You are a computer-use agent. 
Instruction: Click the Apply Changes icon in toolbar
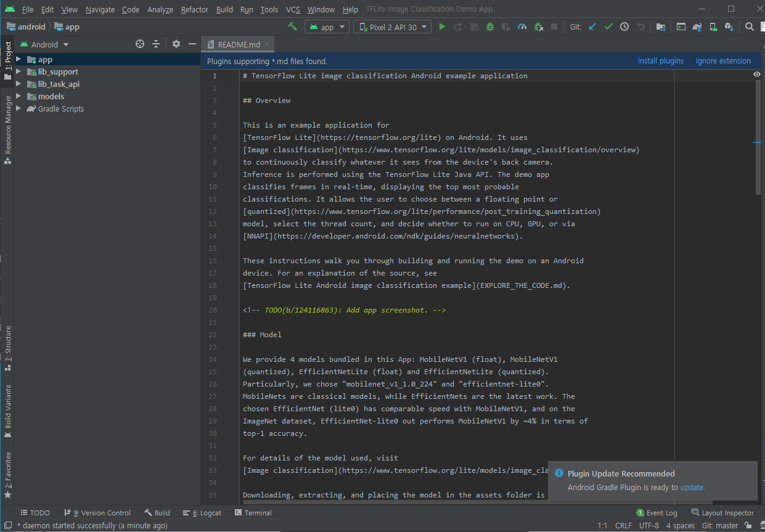474,27
